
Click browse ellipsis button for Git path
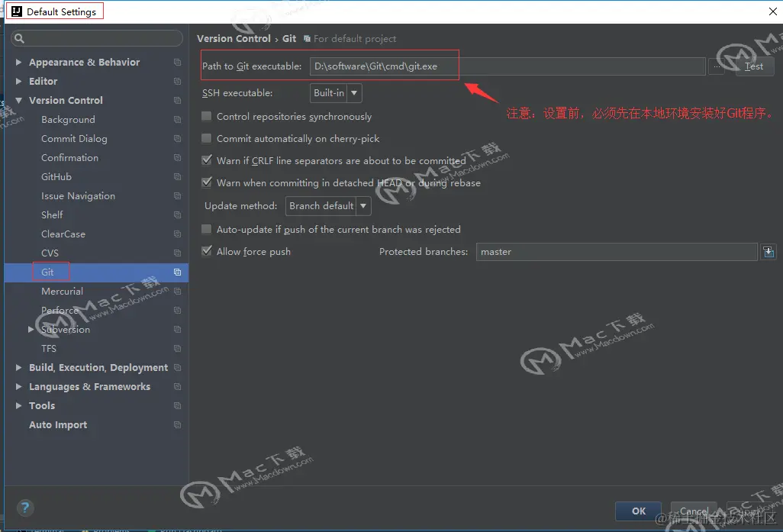[717, 66]
